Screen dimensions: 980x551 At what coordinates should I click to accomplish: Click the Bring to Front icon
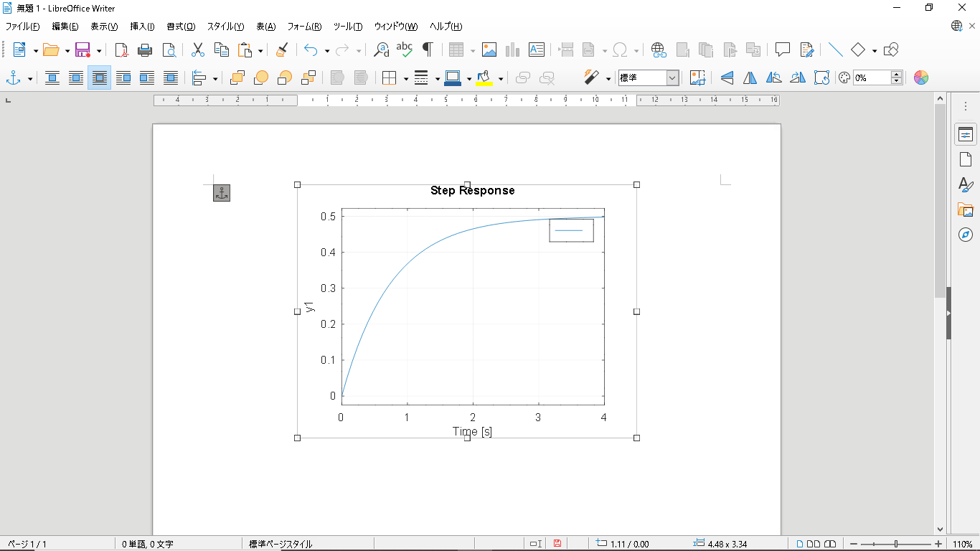237,77
